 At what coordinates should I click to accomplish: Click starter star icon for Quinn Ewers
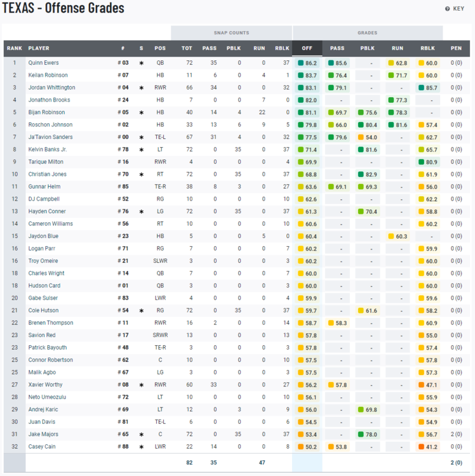click(142, 63)
